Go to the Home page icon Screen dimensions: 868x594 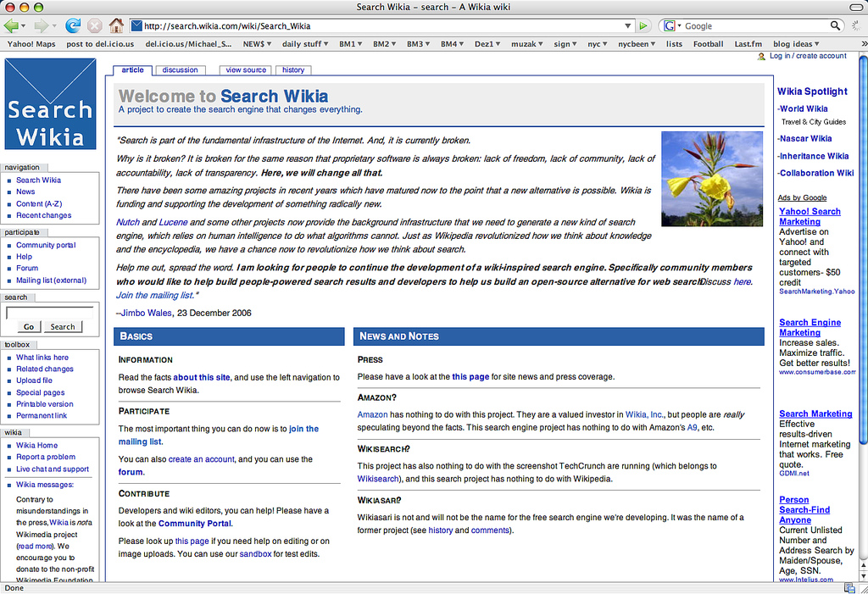point(115,25)
